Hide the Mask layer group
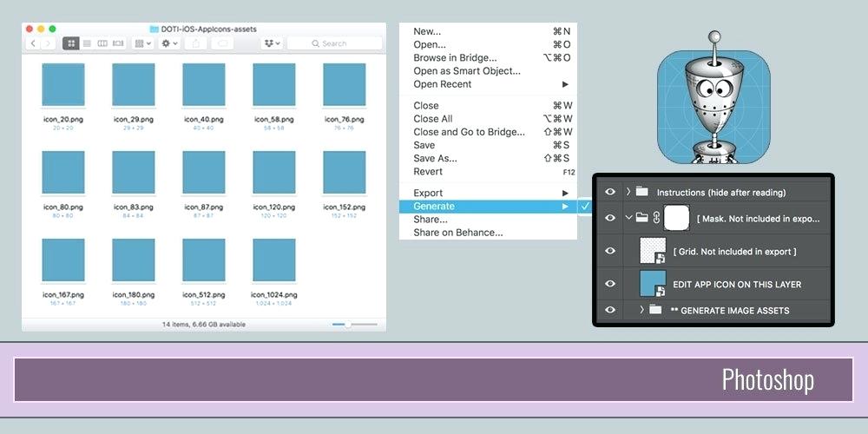868x434 pixels. coord(610,218)
